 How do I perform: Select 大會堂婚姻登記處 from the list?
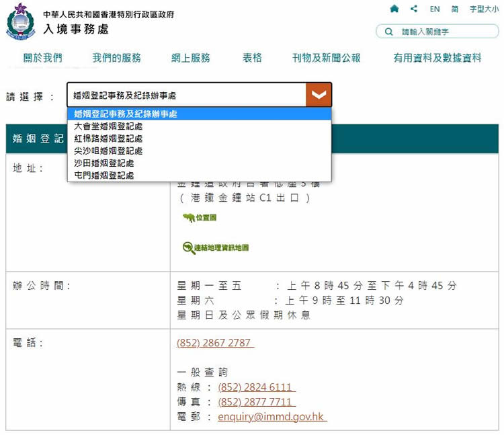(x=200, y=126)
